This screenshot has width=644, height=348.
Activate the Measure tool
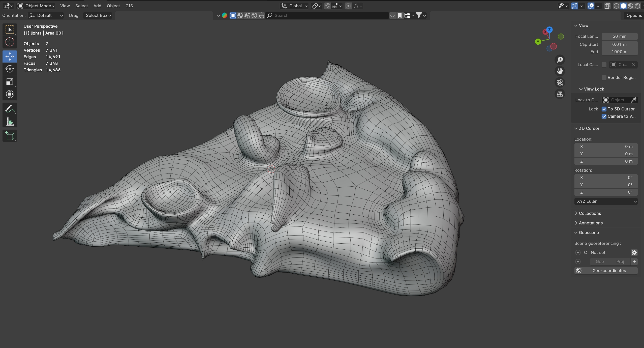click(x=10, y=122)
